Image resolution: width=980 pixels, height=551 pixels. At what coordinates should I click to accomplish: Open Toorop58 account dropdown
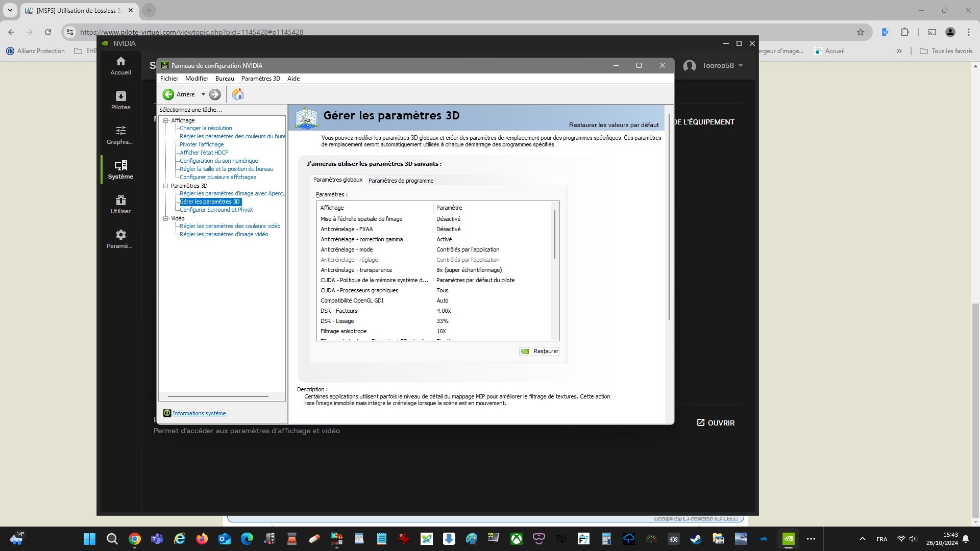tap(741, 66)
